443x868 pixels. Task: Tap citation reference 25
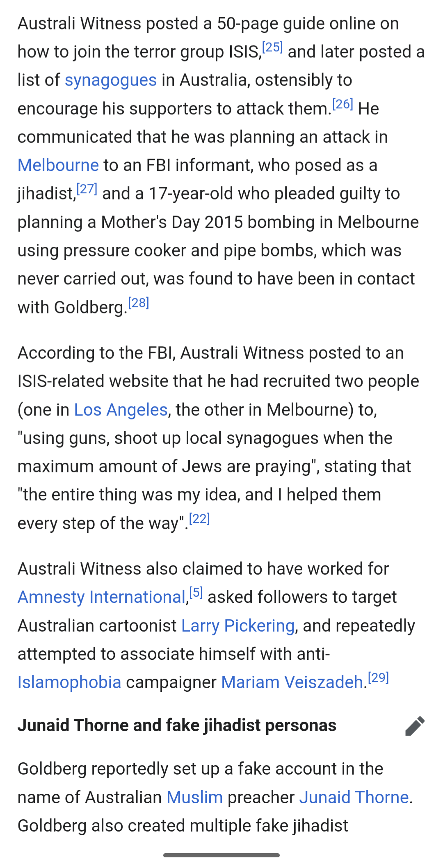pos(272,48)
